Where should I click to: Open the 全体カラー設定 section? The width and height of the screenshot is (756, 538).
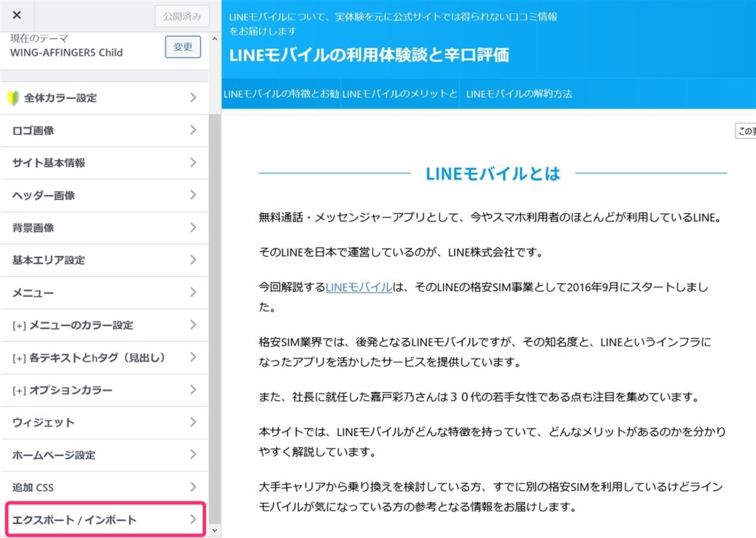pyautogui.click(x=104, y=98)
